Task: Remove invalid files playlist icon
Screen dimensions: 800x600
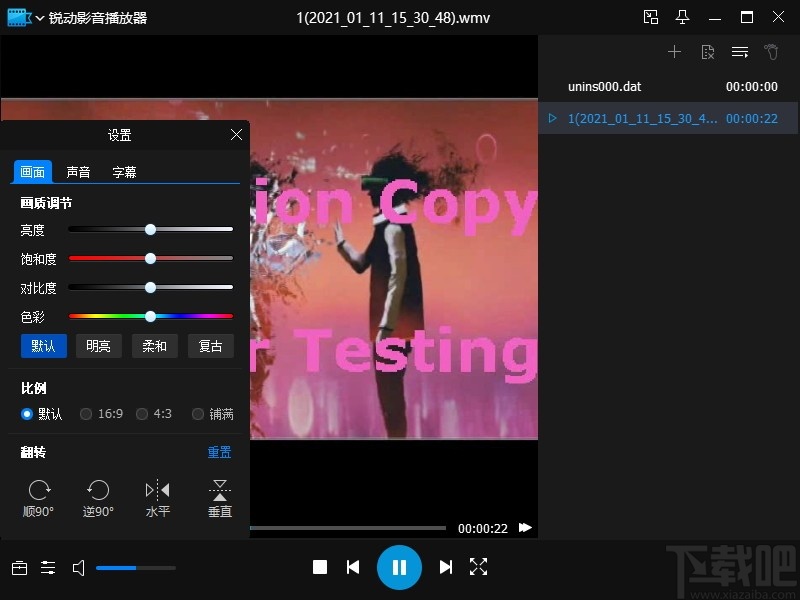Action: tap(708, 52)
